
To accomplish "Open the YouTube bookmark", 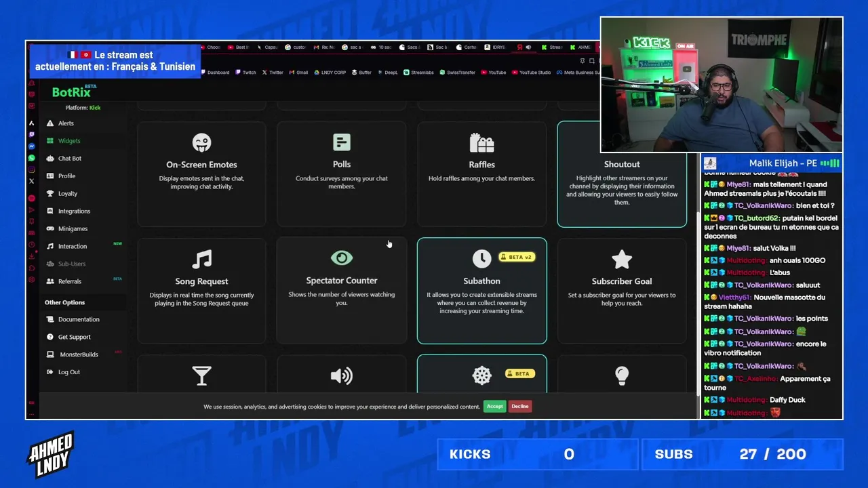I will coord(494,73).
